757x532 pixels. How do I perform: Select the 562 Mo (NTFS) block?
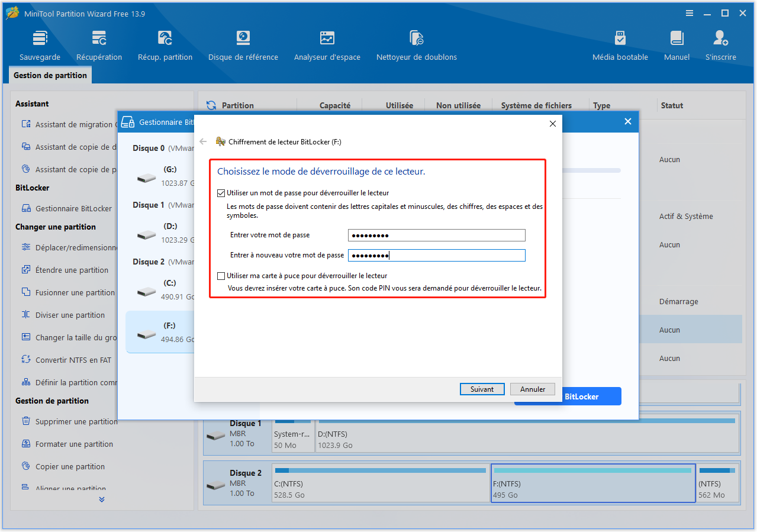pyautogui.click(x=718, y=483)
